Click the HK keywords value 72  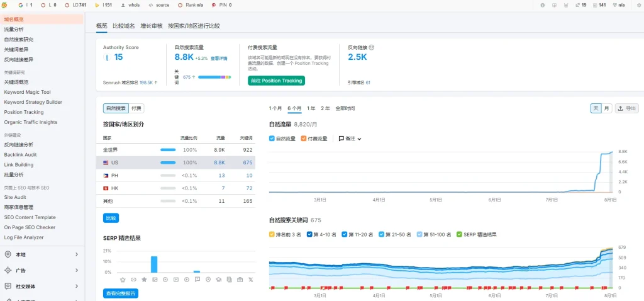(248, 188)
